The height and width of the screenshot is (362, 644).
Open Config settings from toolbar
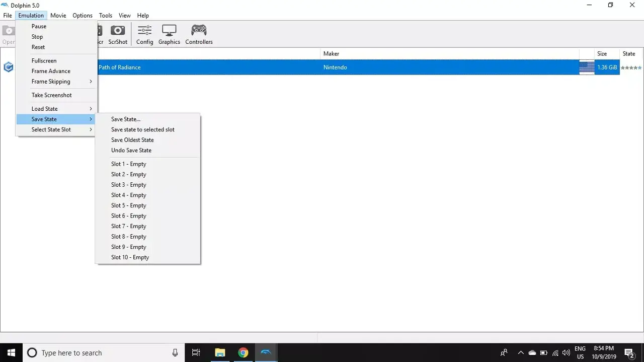(x=144, y=35)
